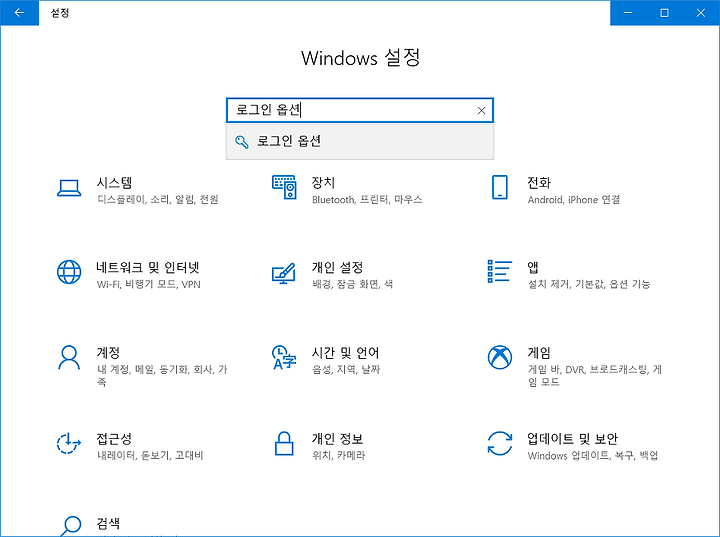Open the 개인 정보 label
Image resolution: width=720 pixels, height=537 pixels.
[338, 439]
